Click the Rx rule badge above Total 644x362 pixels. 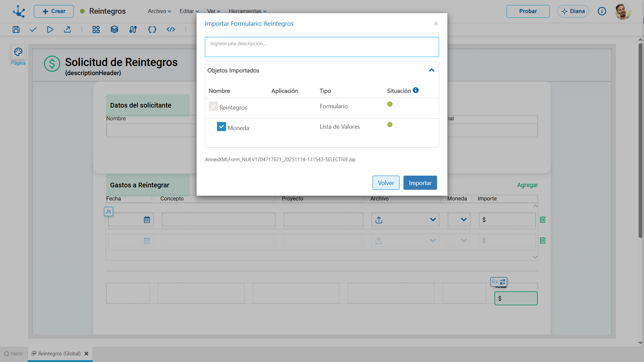(x=499, y=282)
